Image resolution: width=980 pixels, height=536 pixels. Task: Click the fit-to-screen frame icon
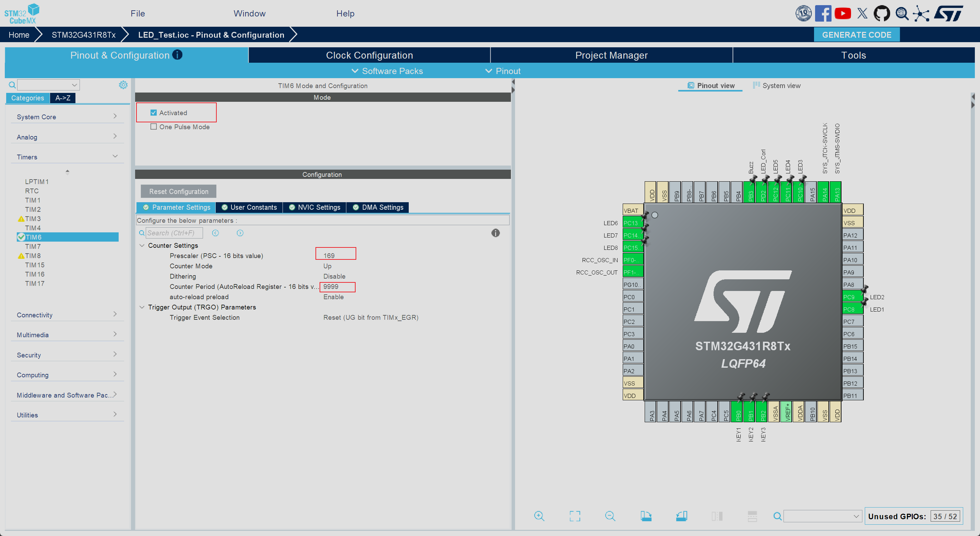574,516
